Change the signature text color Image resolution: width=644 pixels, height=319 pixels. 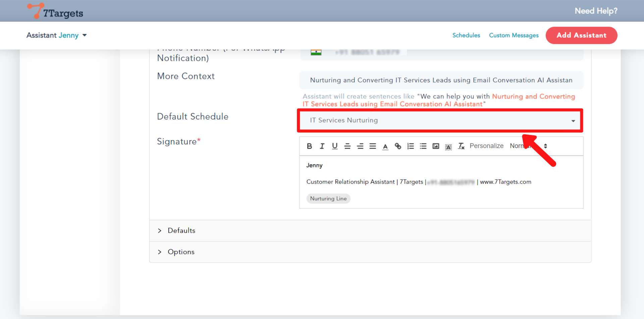[x=385, y=146]
